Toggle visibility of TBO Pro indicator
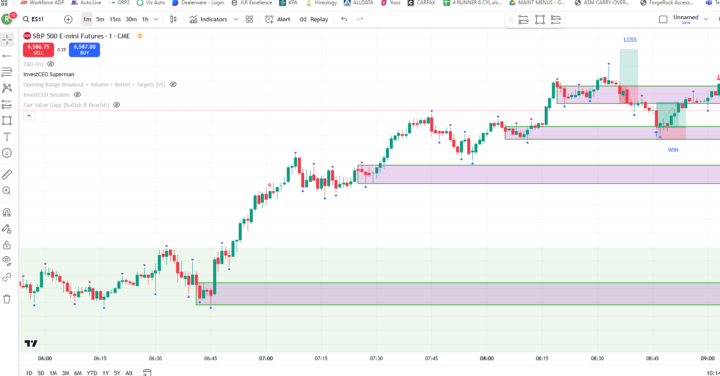The height and width of the screenshot is (376, 720). pos(51,64)
